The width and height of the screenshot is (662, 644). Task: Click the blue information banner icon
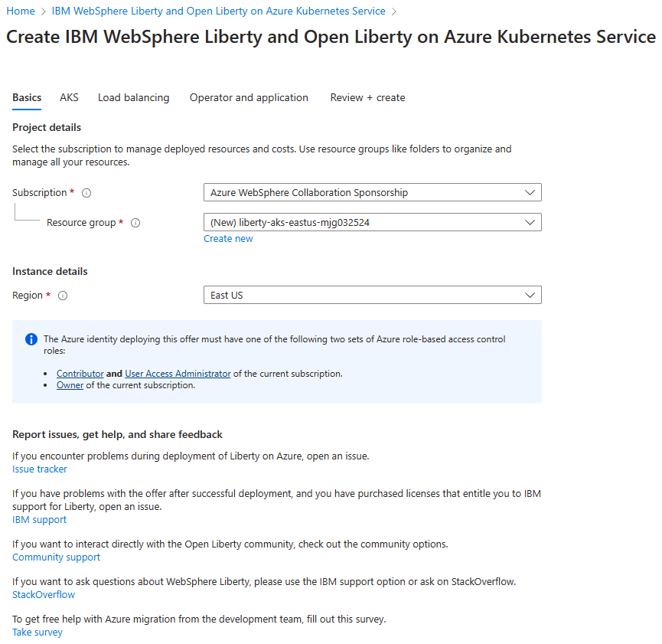(31, 339)
